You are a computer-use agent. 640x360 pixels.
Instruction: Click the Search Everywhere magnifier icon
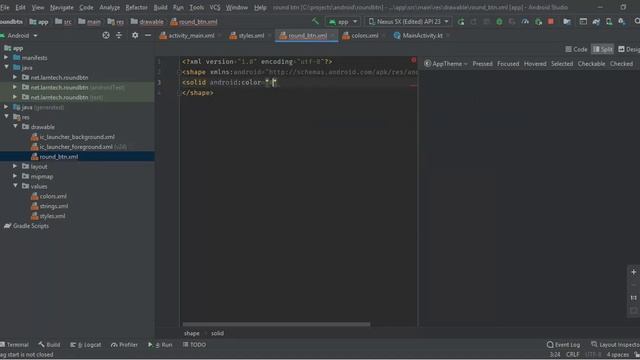(x=637, y=21)
